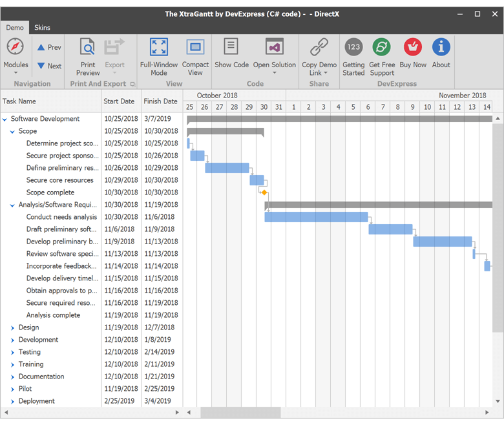Click the Export icon
Image resolution: width=504 pixels, height=425 pixels.
pyautogui.click(x=114, y=47)
